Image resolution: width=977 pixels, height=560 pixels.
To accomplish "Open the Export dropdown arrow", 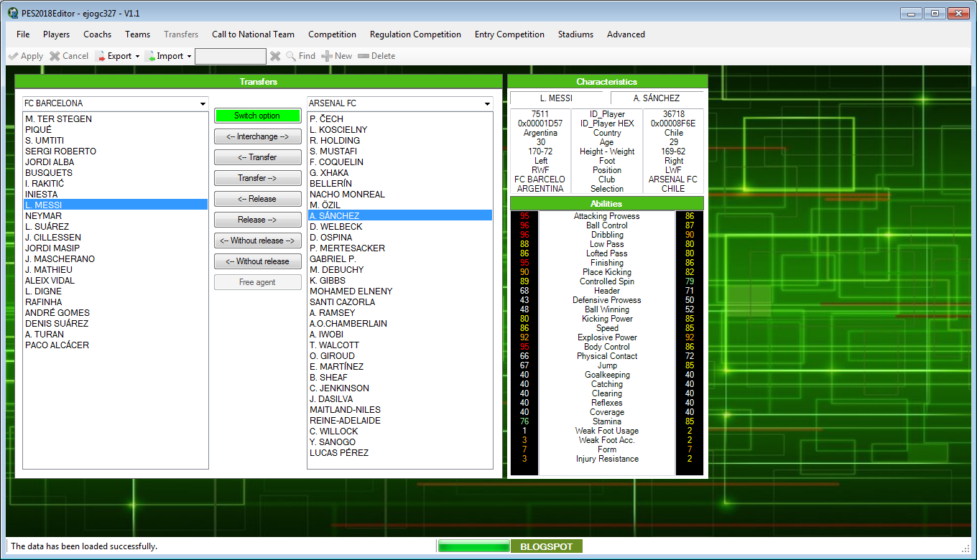I will pos(137,56).
